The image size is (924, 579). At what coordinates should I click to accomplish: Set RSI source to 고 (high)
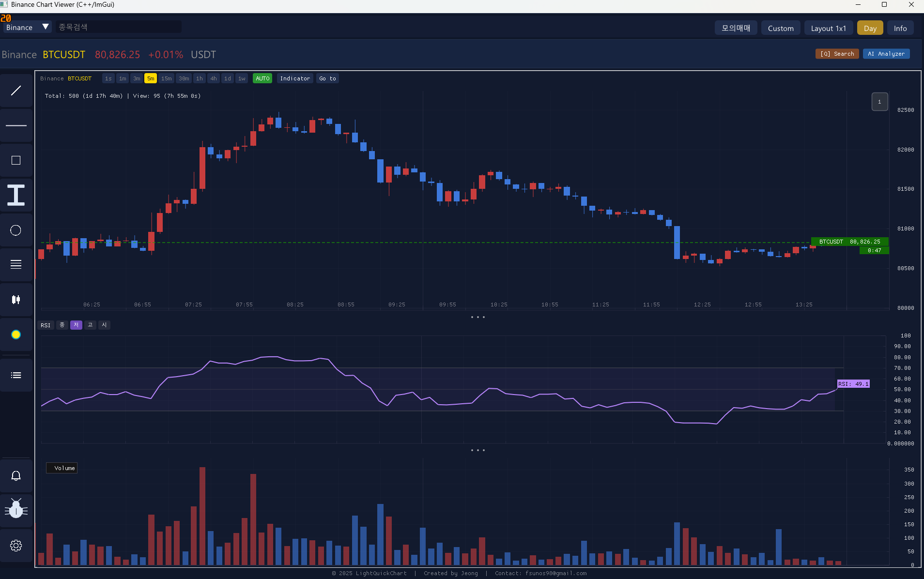(x=90, y=325)
